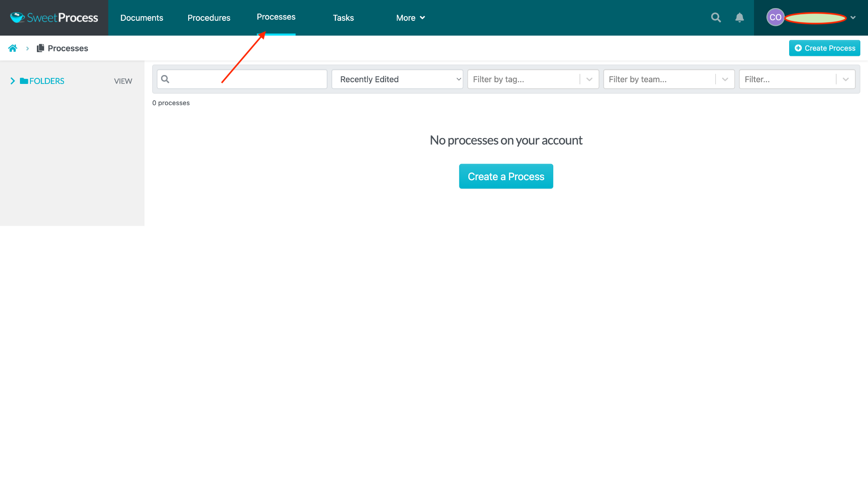868x479 pixels.
Task: Click the user profile avatar icon
Action: click(774, 17)
